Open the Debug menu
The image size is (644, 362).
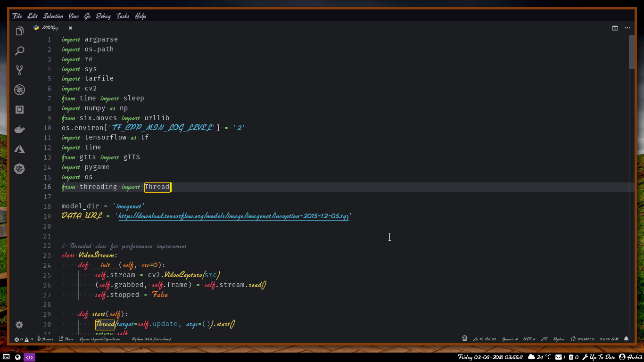click(x=103, y=16)
